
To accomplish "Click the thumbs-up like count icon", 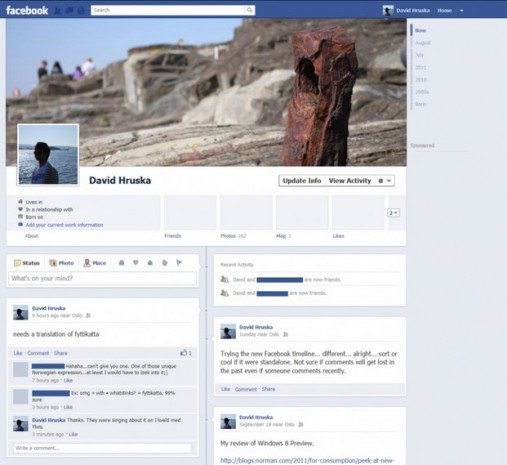I will [x=184, y=353].
